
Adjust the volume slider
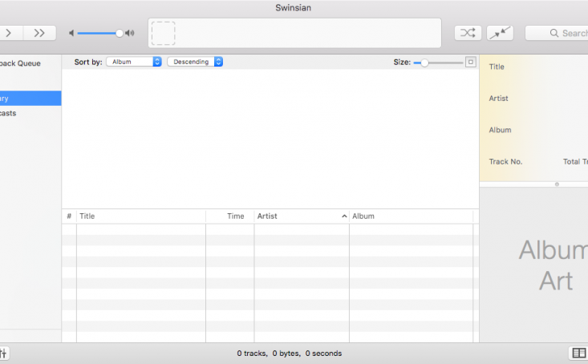pos(99,34)
